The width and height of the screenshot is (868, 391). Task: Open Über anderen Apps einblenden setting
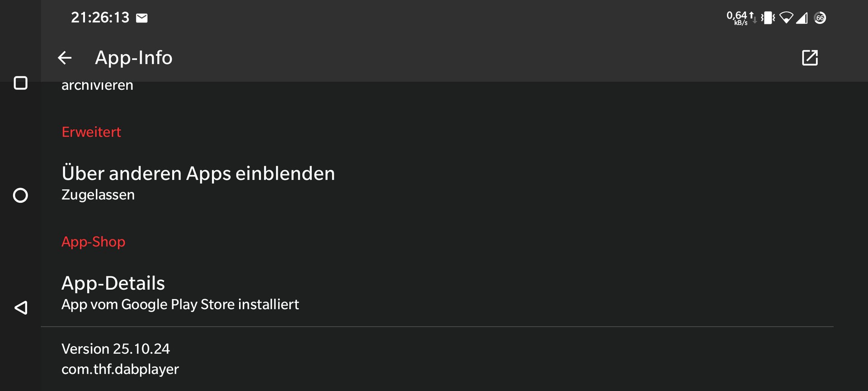pos(198,174)
